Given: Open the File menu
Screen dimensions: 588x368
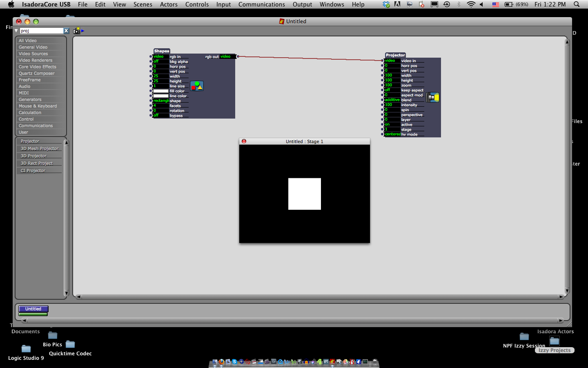Looking at the screenshot, I should point(82,4).
